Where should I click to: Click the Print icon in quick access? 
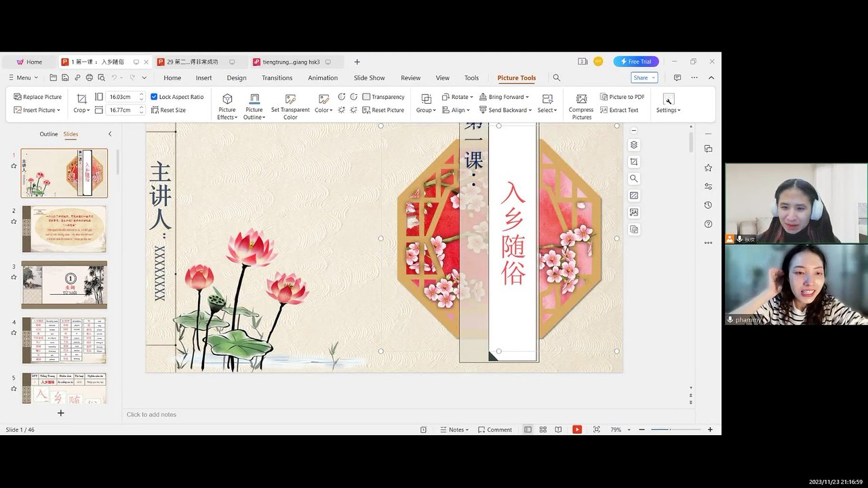(x=89, y=78)
